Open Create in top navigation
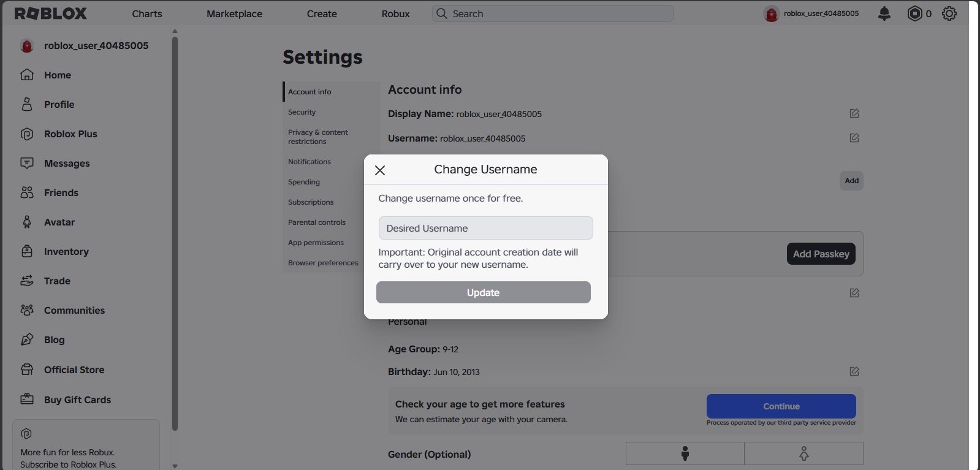The image size is (980, 470). 322,13
